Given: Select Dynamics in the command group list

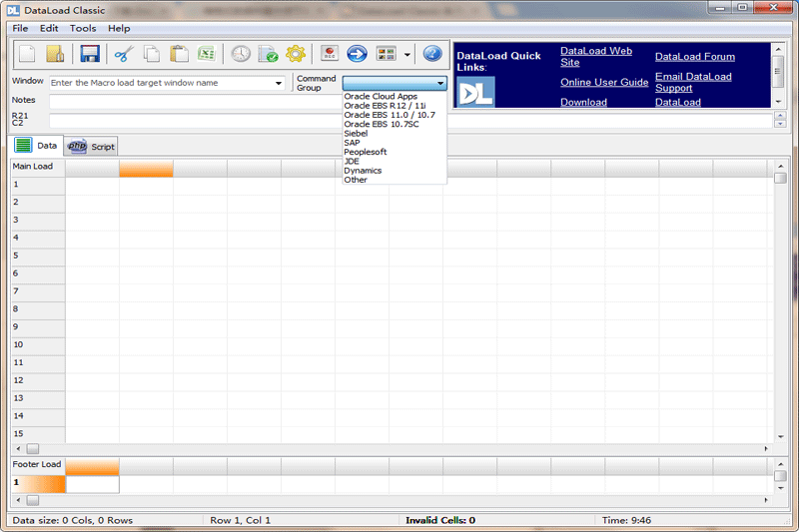Looking at the screenshot, I should [x=363, y=171].
